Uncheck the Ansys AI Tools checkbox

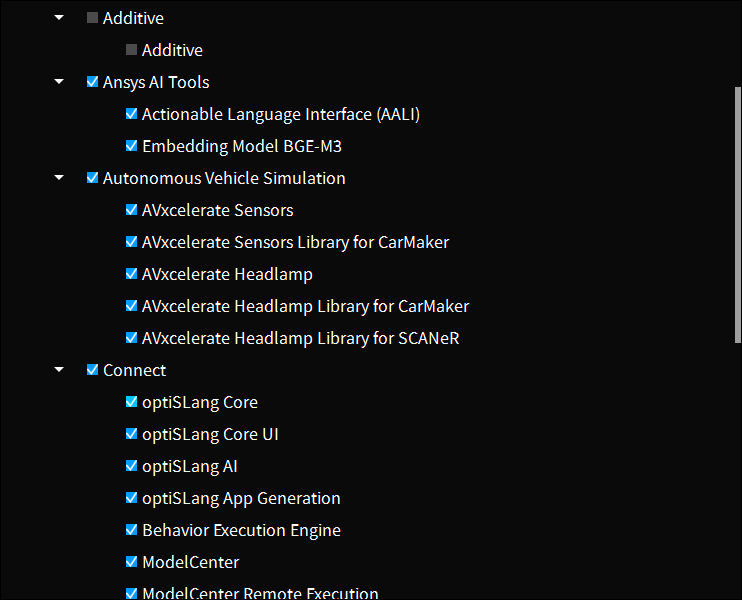92,82
